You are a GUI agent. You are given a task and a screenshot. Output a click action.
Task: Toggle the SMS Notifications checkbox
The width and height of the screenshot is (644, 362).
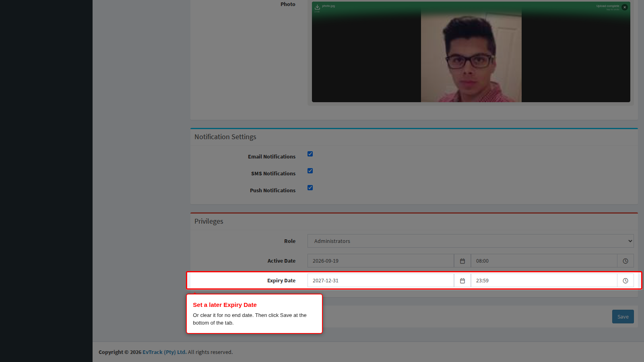tap(310, 171)
